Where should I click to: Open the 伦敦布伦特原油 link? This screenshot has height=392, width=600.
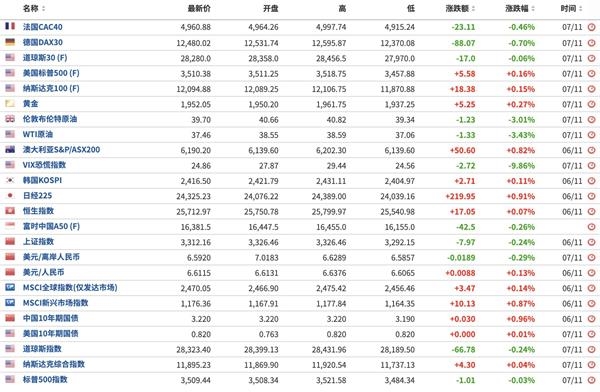tap(50, 119)
